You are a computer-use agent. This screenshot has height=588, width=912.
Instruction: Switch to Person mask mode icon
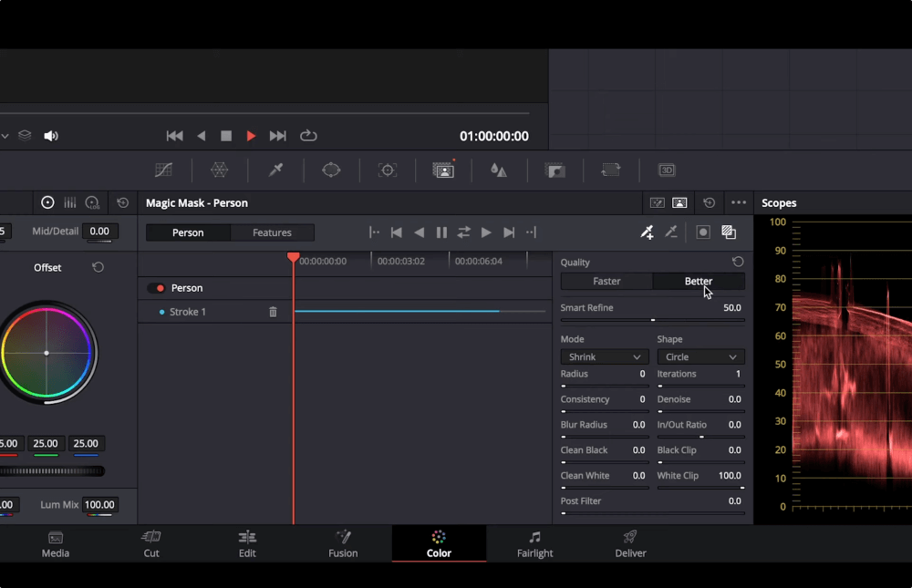pos(679,202)
